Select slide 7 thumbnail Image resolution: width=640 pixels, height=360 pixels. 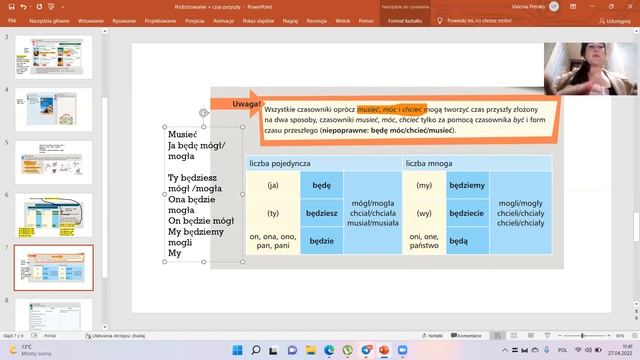click(53, 268)
